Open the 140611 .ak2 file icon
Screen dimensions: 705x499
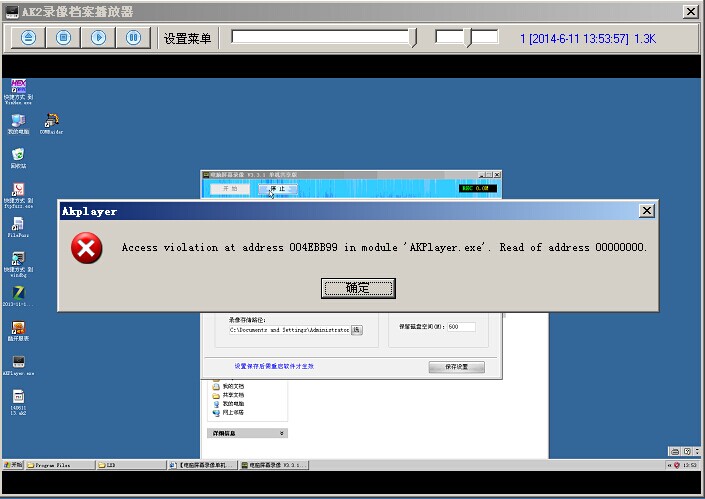[18, 402]
